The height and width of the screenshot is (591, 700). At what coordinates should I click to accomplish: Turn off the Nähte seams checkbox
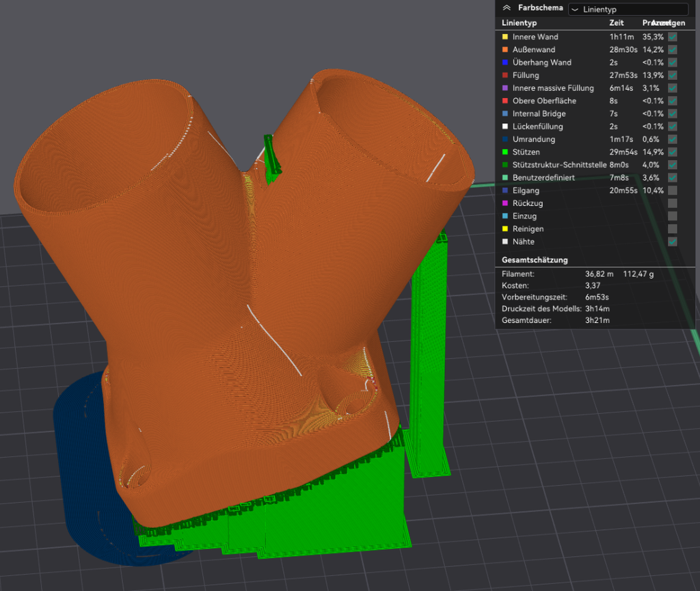(x=673, y=241)
